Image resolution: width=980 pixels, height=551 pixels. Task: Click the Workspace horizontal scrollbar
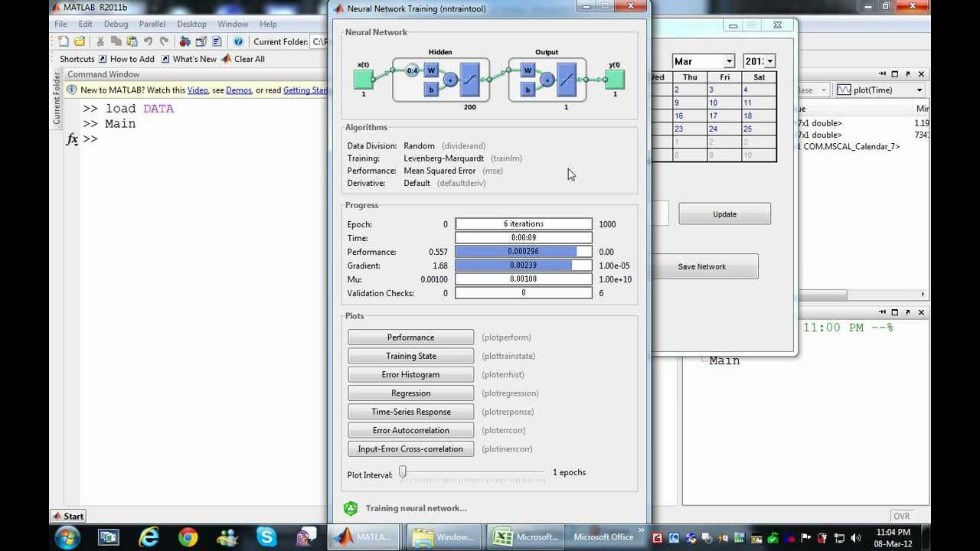click(822, 295)
